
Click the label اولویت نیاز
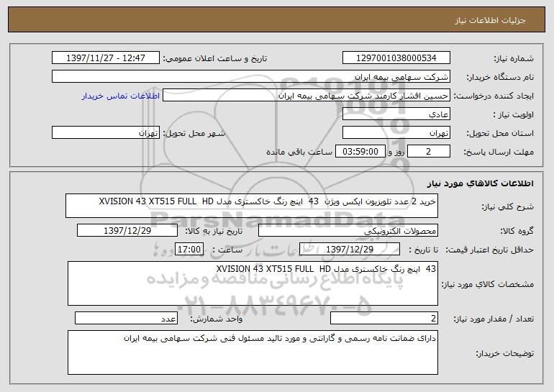514,115
